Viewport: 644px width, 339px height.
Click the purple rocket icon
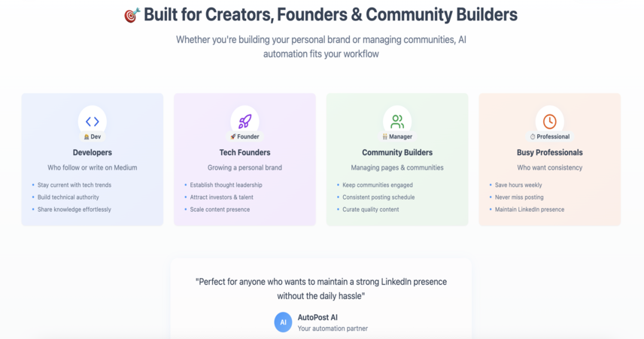[245, 121]
